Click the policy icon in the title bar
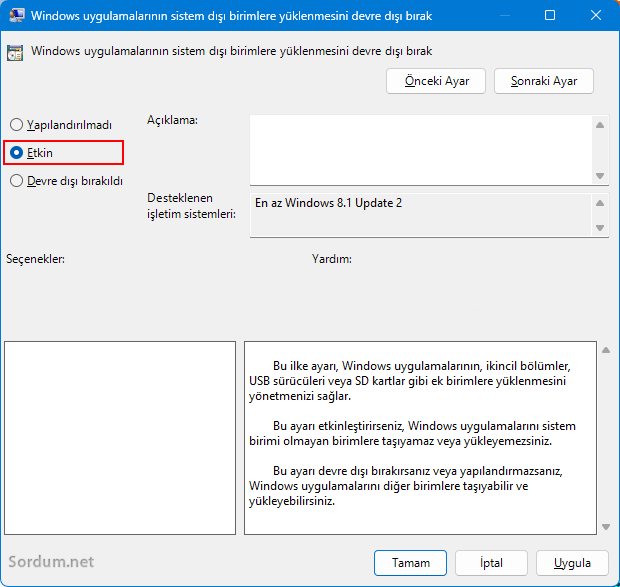The image size is (620, 587). pyautogui.click(x=16, y=16)
